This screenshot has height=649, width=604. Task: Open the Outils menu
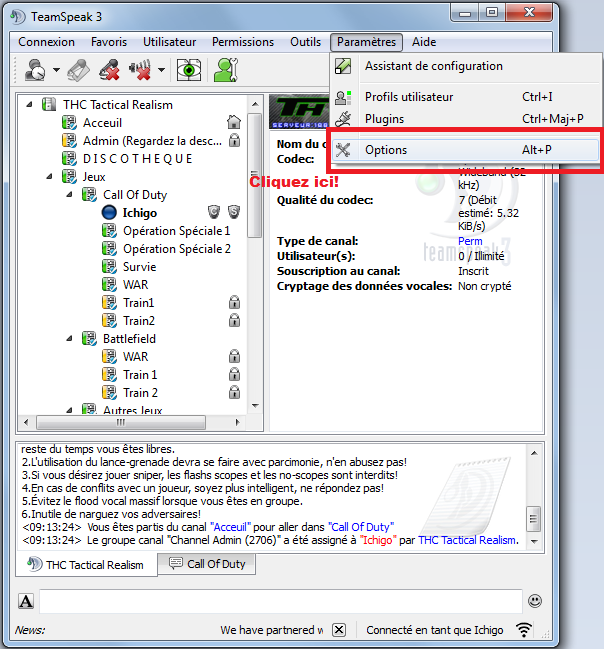[306, 42]
